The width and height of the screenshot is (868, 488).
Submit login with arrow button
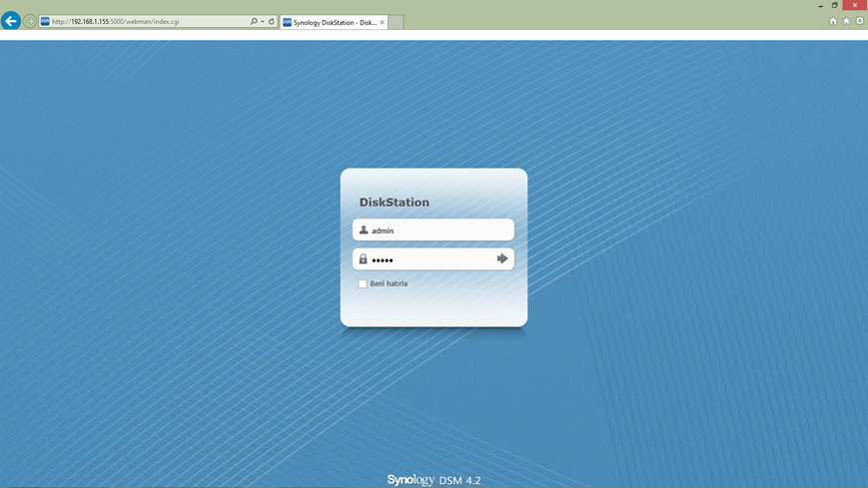pyautogui.click(x=502, y=258)
